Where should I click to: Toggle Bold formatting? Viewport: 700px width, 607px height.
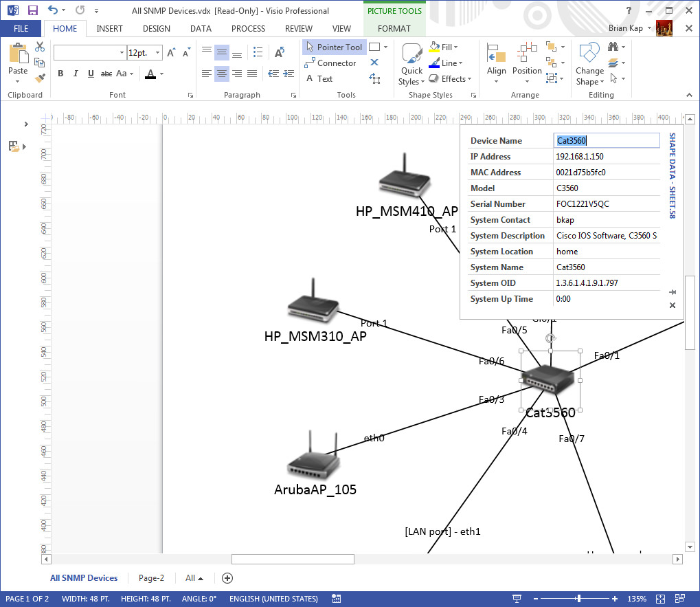click(60, 74)
